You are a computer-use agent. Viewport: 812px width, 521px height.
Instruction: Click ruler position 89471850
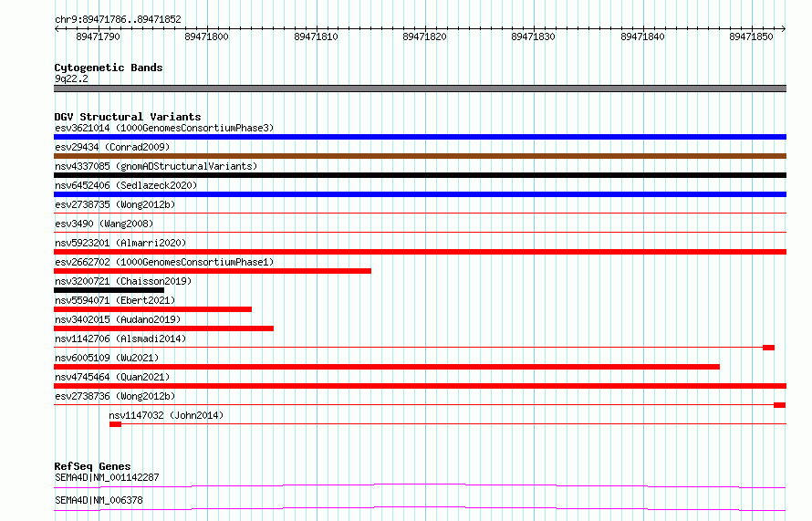coord(752,36)
